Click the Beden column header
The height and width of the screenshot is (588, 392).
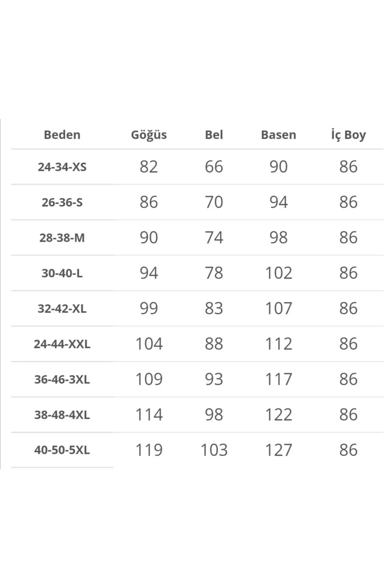coord(62,135)
